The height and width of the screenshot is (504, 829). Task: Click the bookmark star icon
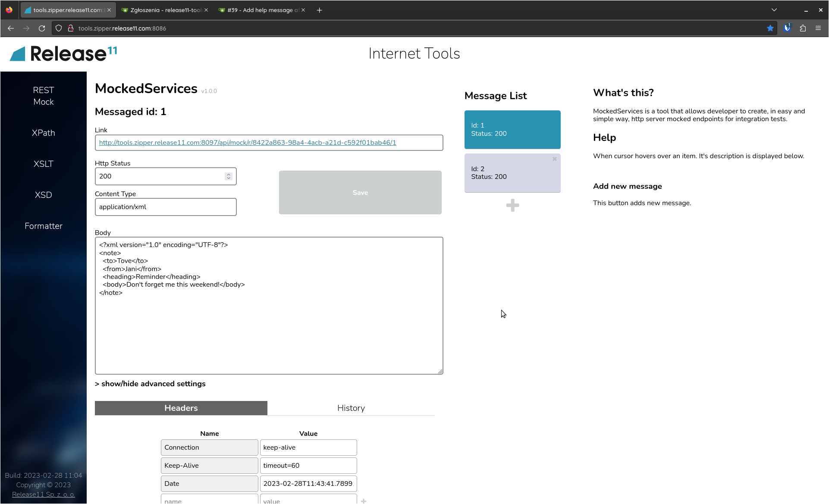(x=770, y=28)
